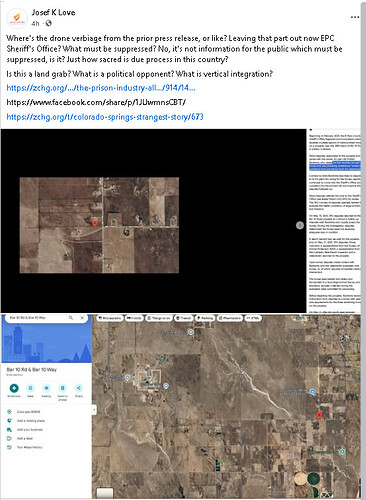Viewport: 366px width, 500px height.
Task: Click the Directions button in Maps panel
Action: 14,390
